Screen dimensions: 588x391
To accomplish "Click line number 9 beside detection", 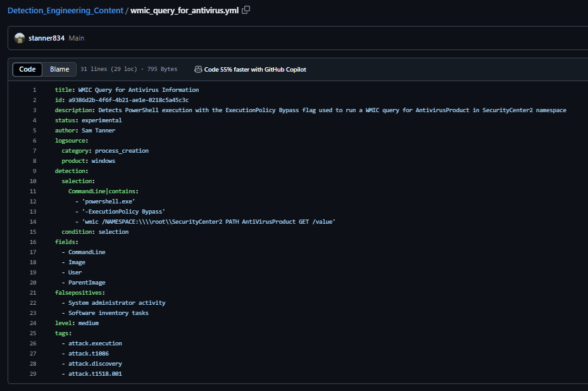I will pos(34,171).
